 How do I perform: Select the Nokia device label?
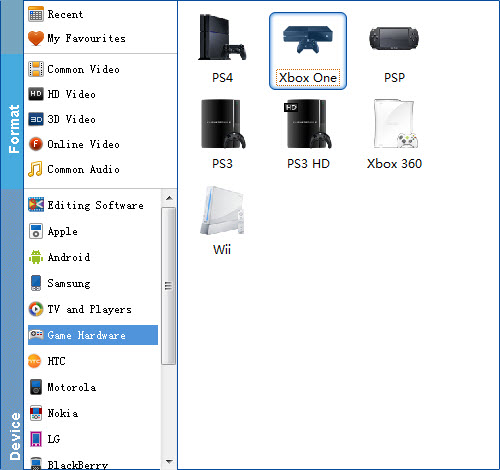[63, 413]
